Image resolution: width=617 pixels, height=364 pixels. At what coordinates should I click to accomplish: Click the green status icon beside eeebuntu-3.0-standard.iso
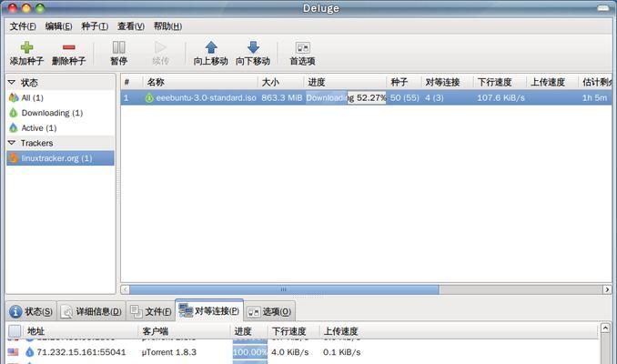[x=149, y=97]
